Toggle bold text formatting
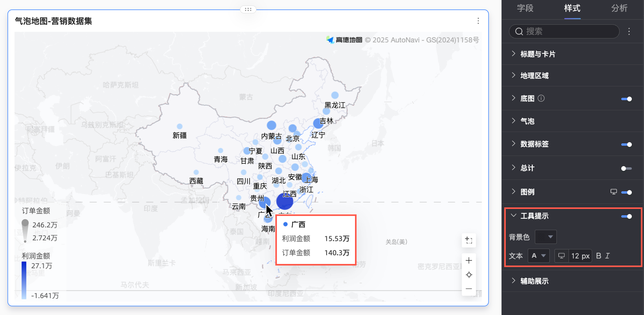The image size is (644, 315). (x=598, y=256)
